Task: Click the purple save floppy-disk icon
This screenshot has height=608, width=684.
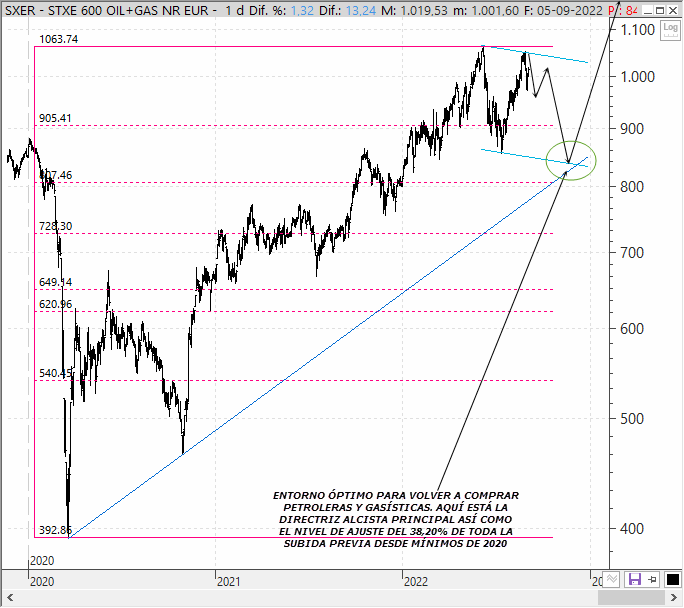Action: [x=635, y=580]
